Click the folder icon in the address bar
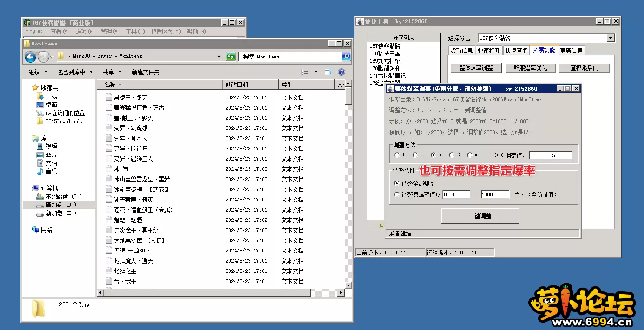This screenshot has width=644, height=330. coord(60,56)
